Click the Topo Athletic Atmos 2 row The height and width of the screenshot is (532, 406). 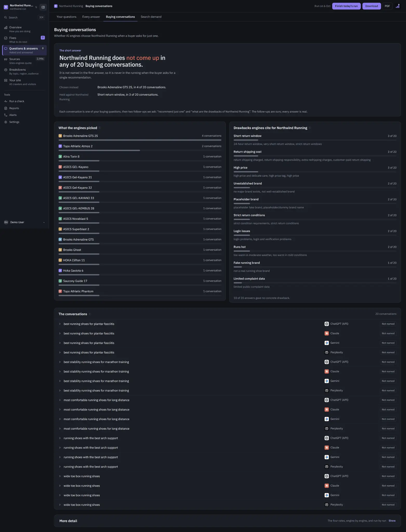click(x=140, y=148)
